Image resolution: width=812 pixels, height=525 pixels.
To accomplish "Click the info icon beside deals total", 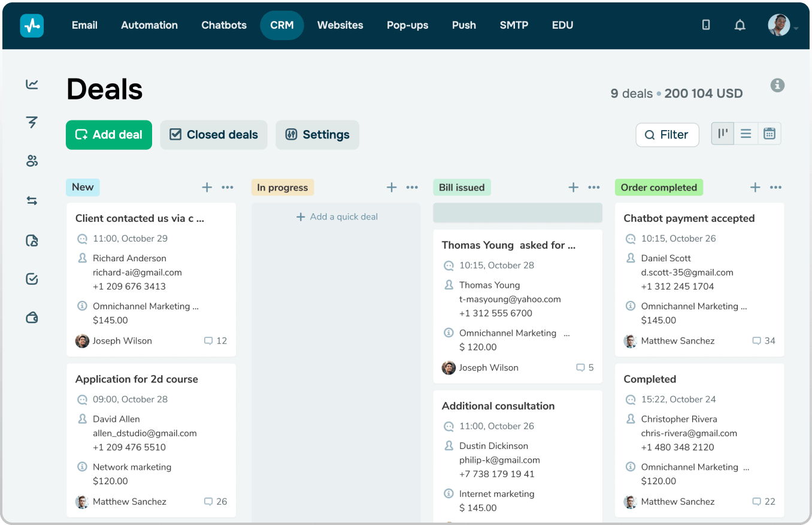I will (777, 85).
